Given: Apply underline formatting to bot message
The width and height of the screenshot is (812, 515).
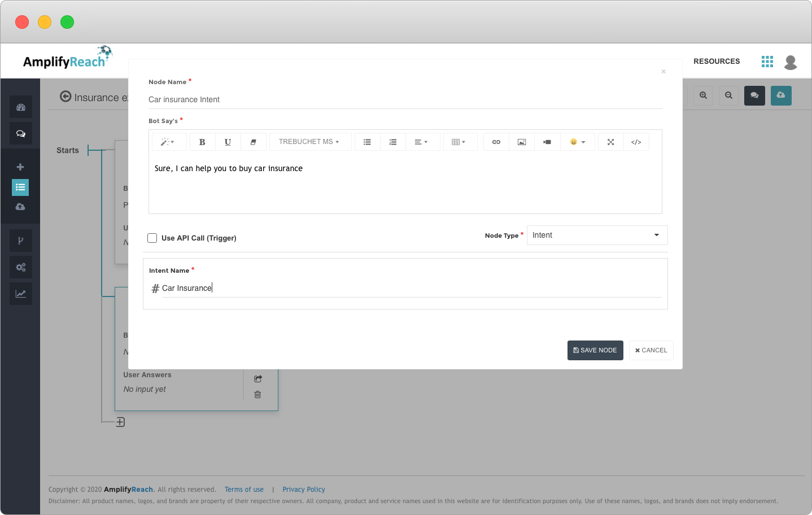Looking at the screenshot, I should click(x=228, y=142).
